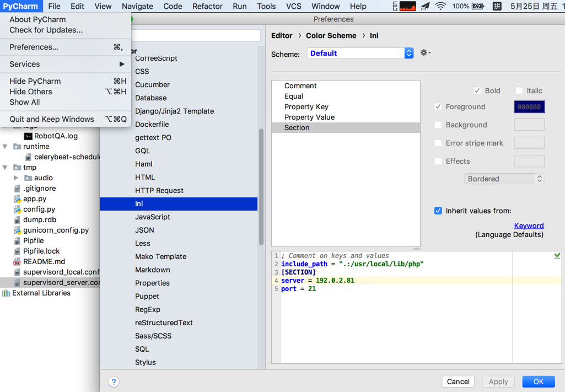This screenshot has height=392, width=565.
Task: Choose Check for Updates... menu item
Action: tap(66, 30)
